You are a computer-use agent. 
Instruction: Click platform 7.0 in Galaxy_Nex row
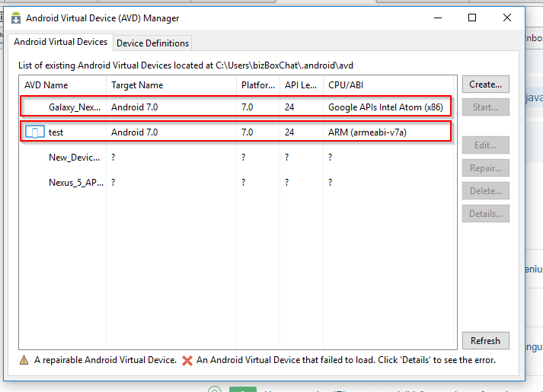coord(247,107)
